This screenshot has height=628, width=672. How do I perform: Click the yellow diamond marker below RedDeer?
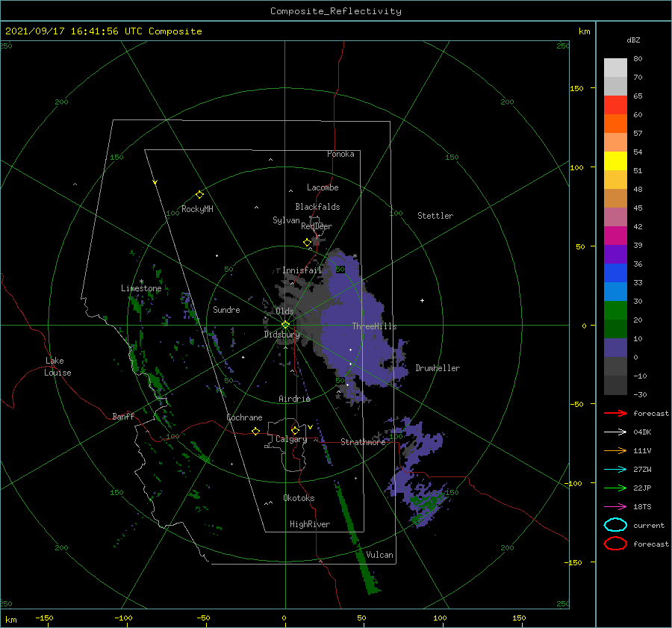(307, 243)
